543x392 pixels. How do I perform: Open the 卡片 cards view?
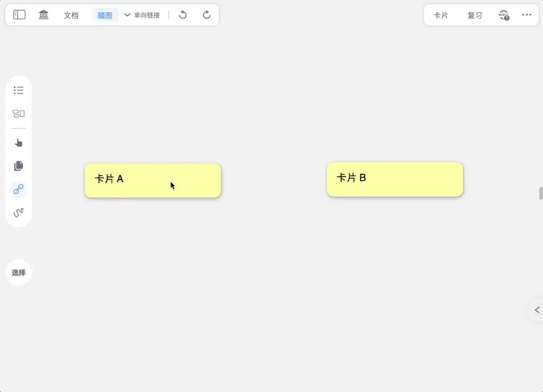(x=441, y=15)
